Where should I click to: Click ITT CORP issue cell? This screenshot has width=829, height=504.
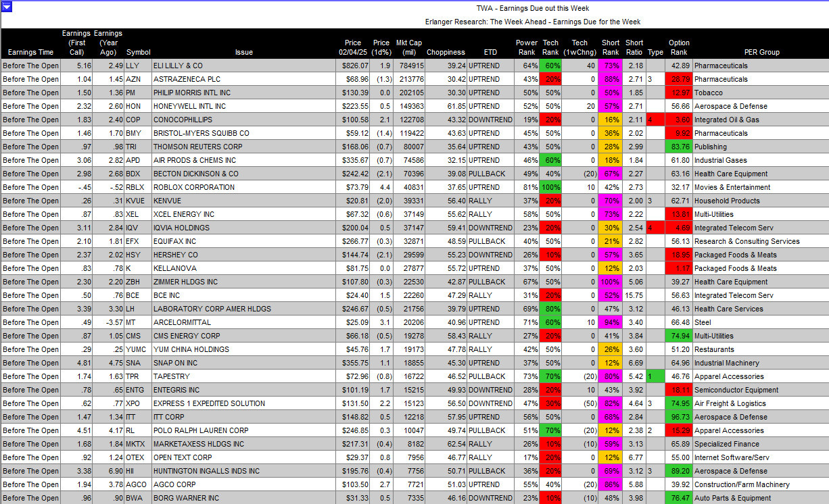click(x=243, y=417)
